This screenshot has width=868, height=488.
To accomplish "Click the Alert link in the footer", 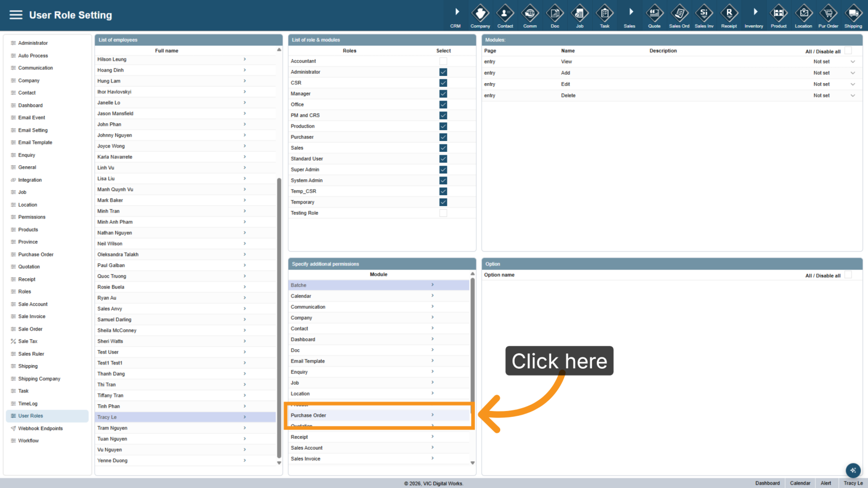I will (826, 483).
